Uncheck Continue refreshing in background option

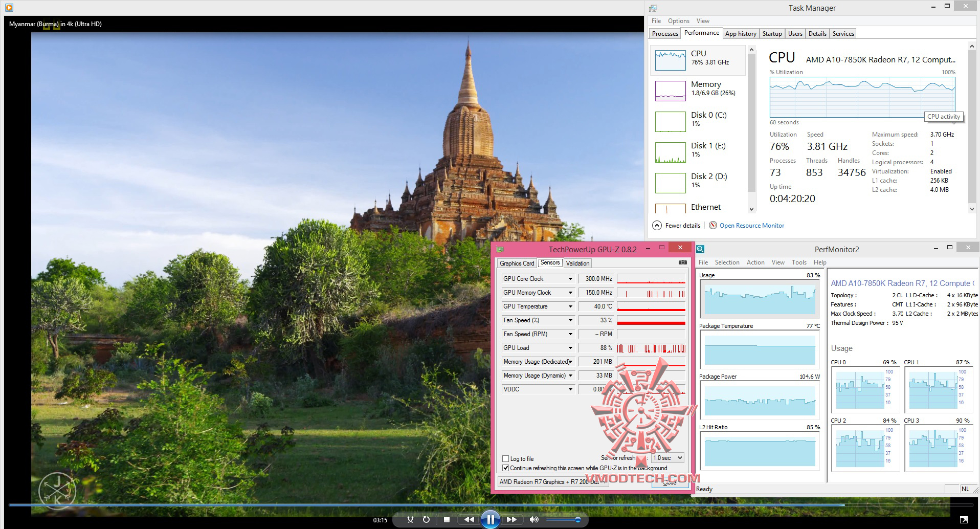tap(505, 468)
